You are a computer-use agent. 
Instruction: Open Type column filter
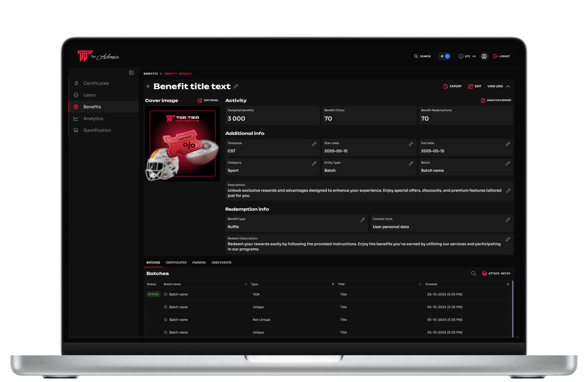click(333, 284)
